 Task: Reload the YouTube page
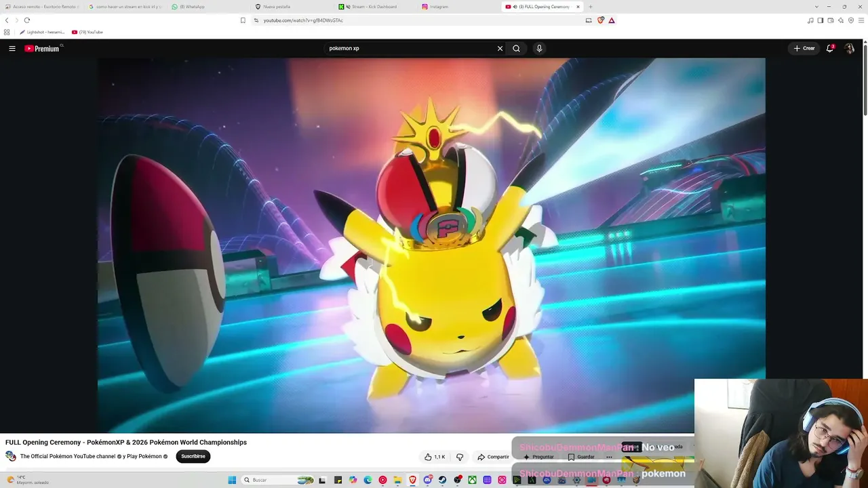tap(27, 20)
